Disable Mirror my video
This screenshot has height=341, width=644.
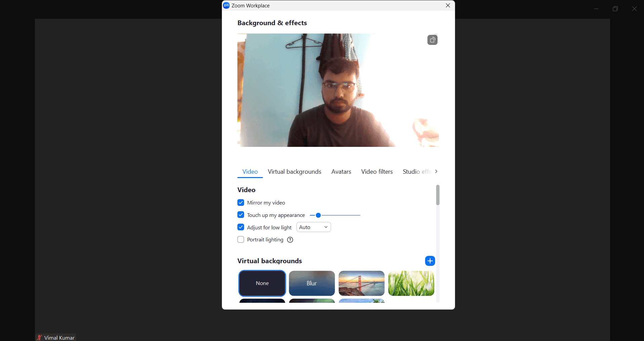point(240,203)
